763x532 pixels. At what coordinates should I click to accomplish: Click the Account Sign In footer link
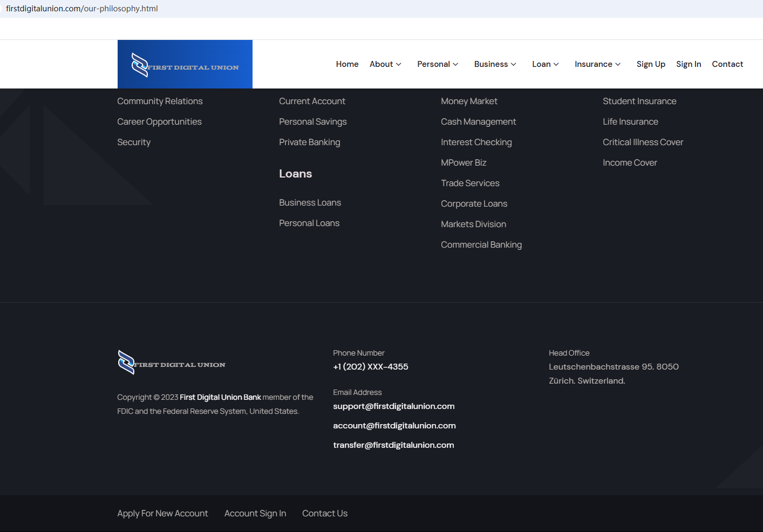(x=255, y=514)
